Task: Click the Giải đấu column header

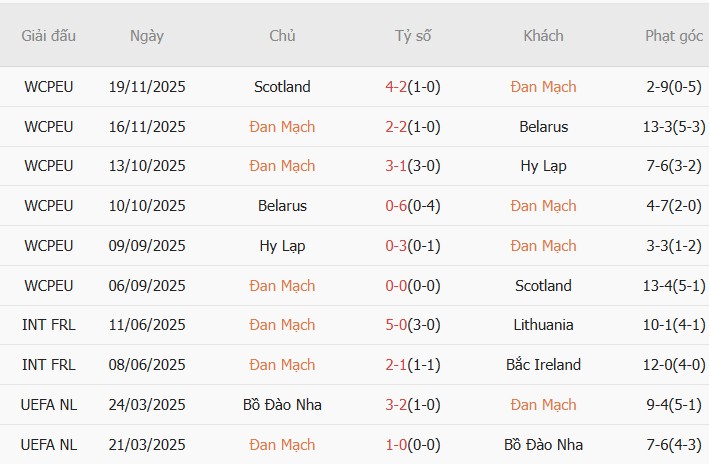Action: click(49, 36)
